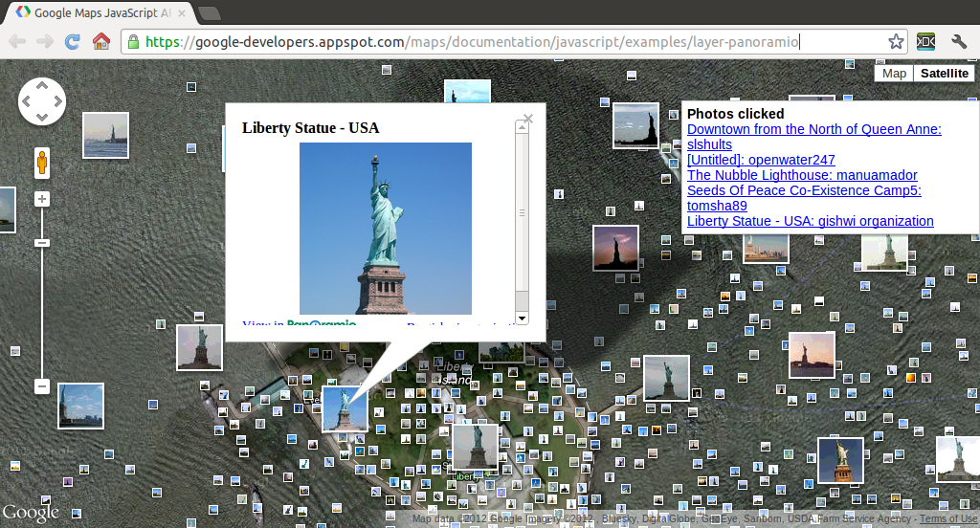Click the browser reload icon
This screenshot has width=980, height=528.
tap(72, 41)
